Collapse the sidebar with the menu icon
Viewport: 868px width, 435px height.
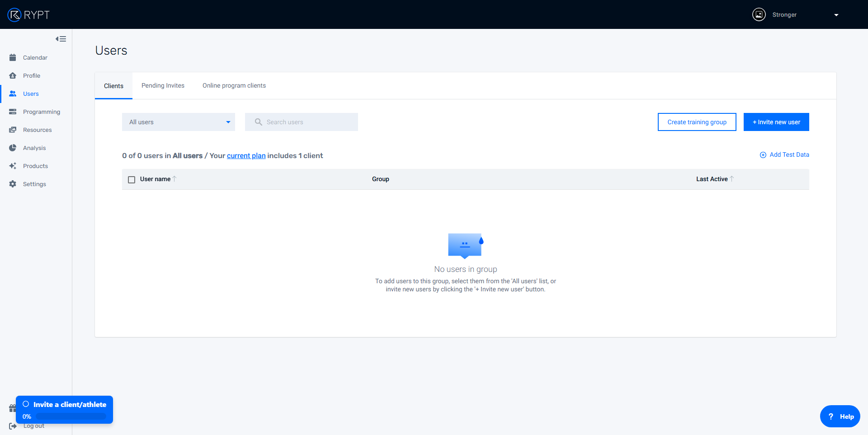tap(61, 39)
